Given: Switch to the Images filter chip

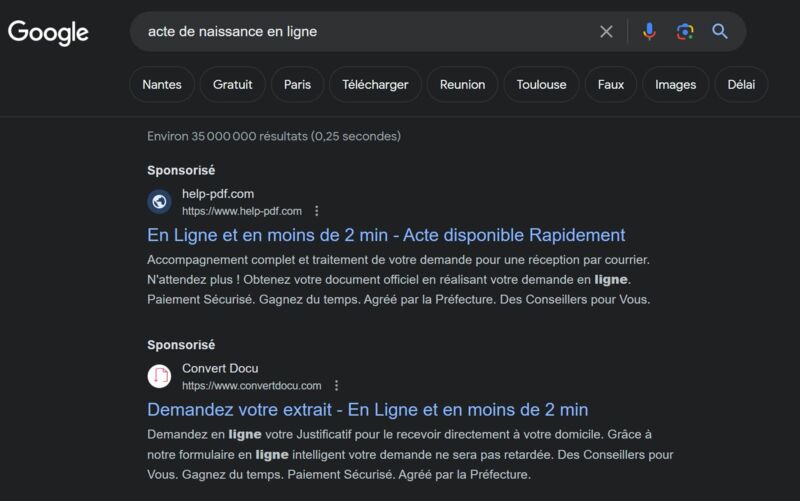Looking at the screenshot, I should point(676,85).
